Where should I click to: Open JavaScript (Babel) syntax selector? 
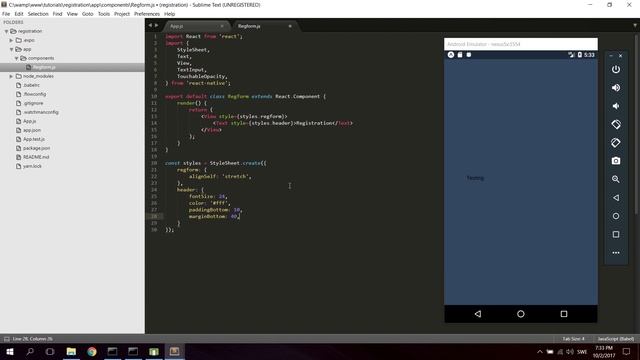pyautogui.click(x=616, y=339)
